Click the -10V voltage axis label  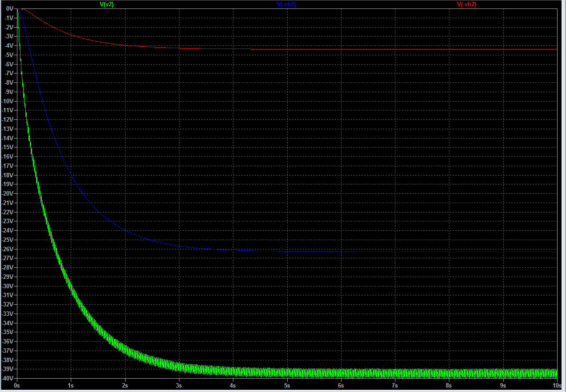[7, 101]
